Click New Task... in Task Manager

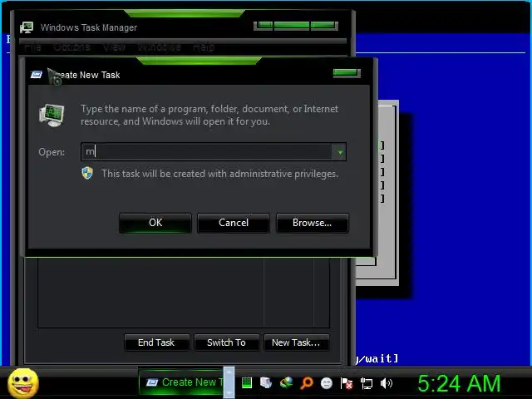(x=296, y=342)
